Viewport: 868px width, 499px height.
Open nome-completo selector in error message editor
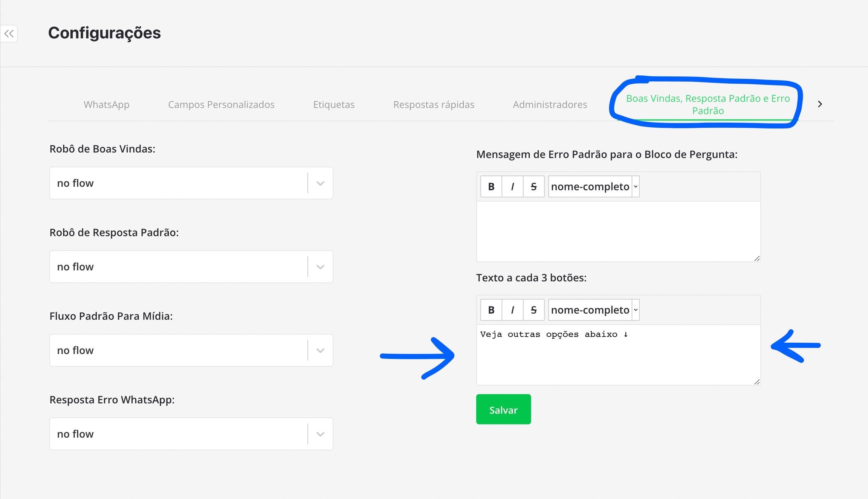[594, 186]
